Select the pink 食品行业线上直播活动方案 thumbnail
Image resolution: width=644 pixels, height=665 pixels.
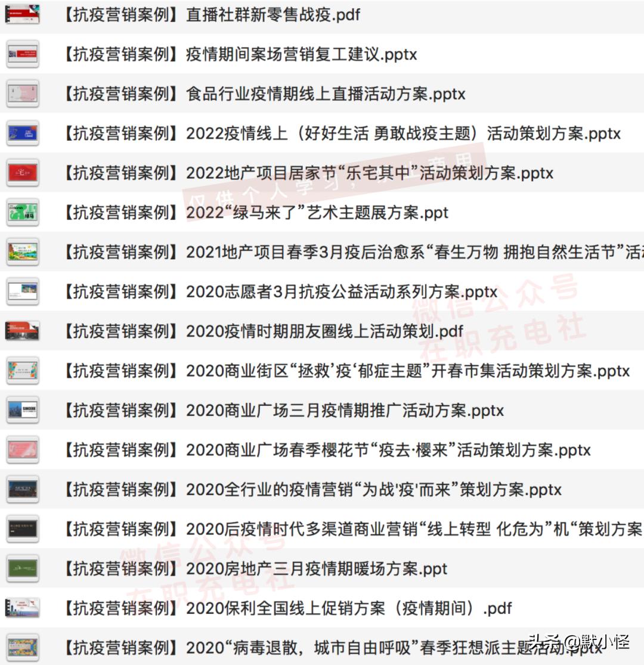(x=22, y=94)
